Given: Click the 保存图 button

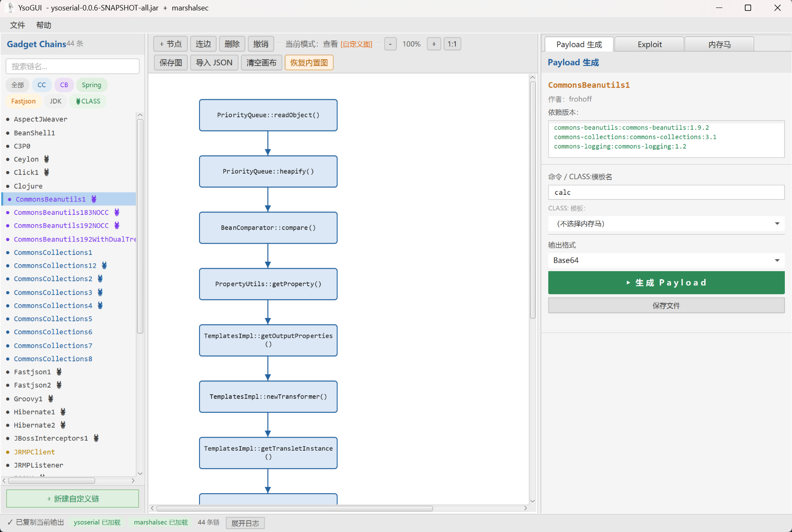Looking at the screenshot, I should coord(171,63).
